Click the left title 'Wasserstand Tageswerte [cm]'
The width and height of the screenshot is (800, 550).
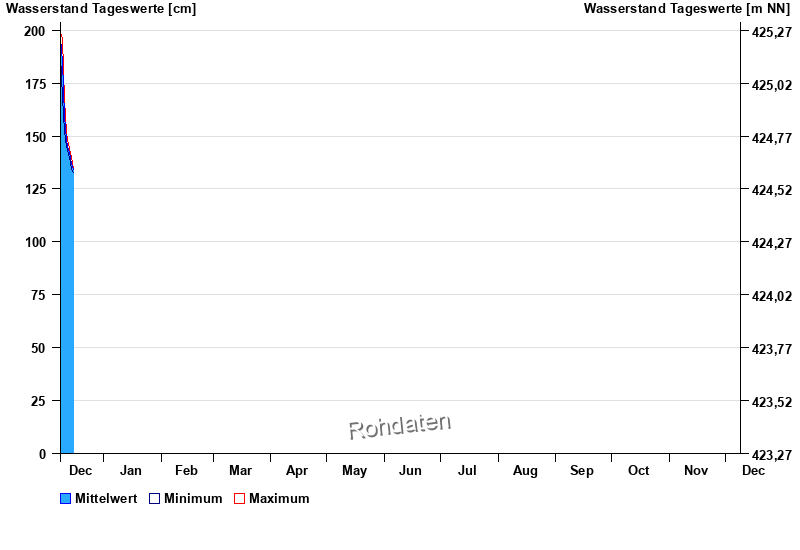click(101, 9)
